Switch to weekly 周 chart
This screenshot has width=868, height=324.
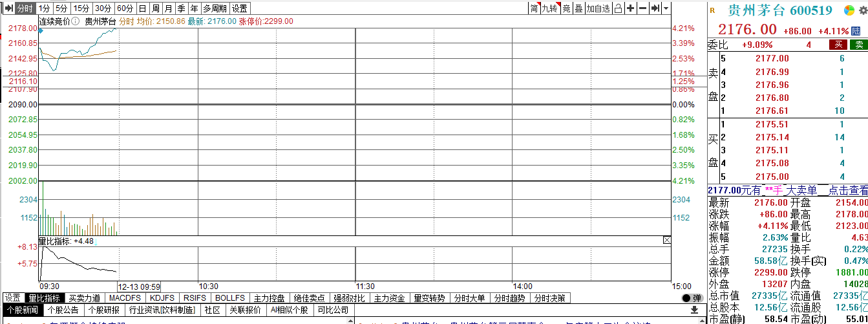(156, 8)
